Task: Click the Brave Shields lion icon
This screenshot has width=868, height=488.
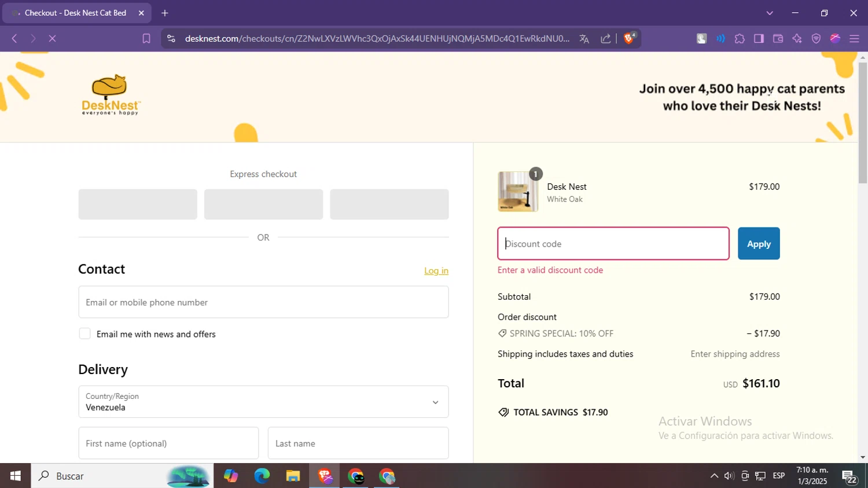Action: pos(629,38)
